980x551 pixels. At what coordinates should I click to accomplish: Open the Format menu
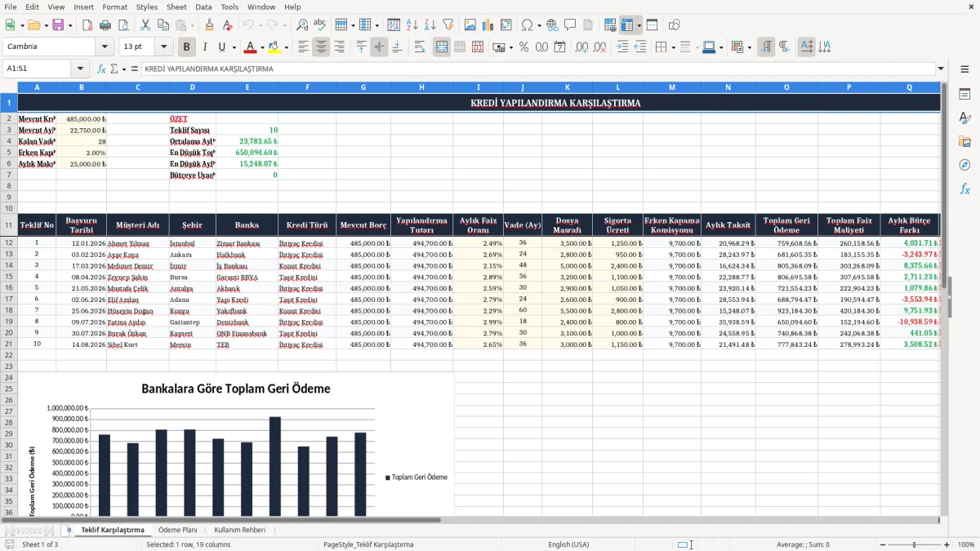click(x=114, y=7)
